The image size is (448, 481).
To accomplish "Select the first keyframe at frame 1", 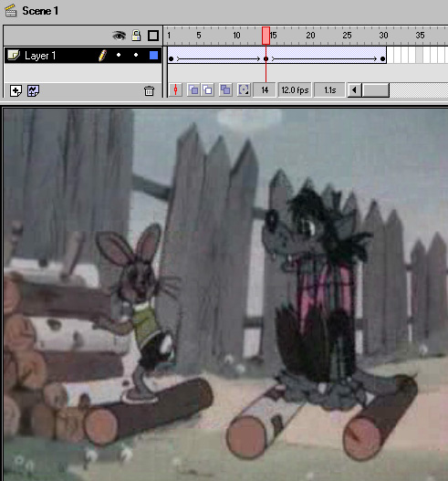I will pos(172,58).
